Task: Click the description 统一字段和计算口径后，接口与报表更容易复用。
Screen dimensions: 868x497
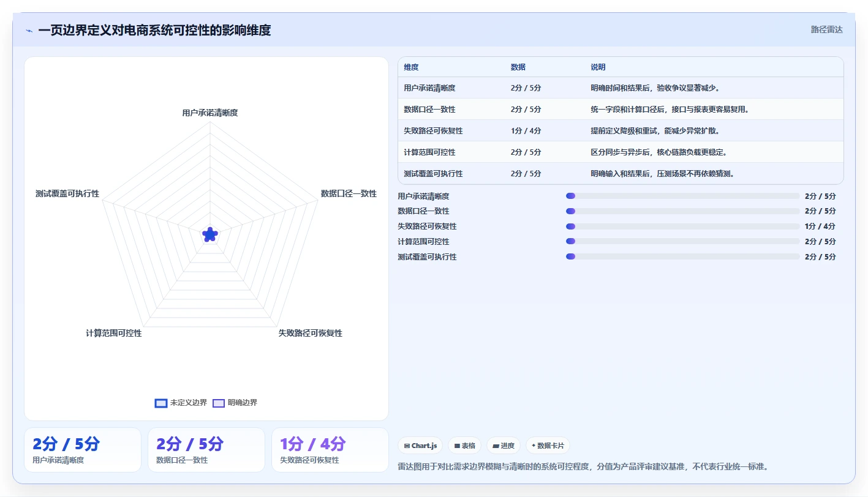Action: [x=670, y=110]
